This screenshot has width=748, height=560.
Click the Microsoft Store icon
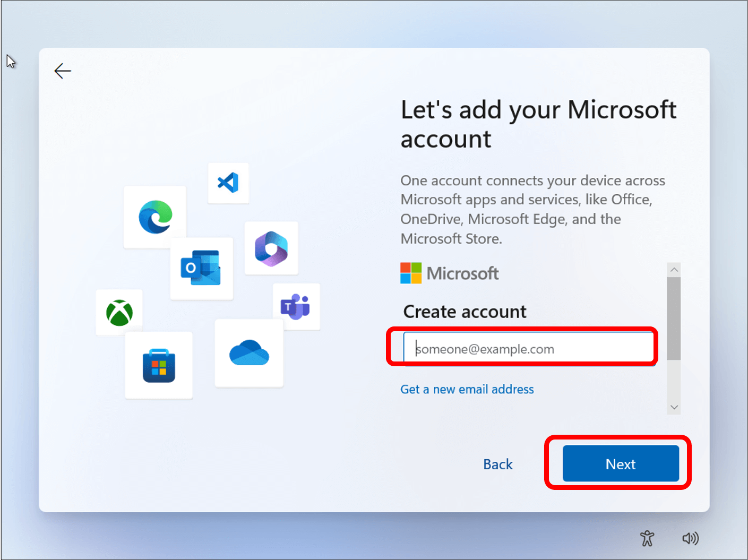click(159, 365)
